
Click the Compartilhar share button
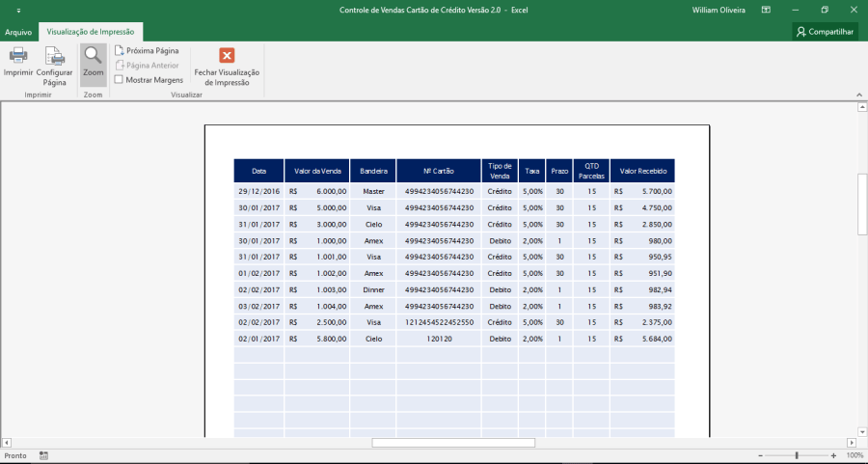(825, 32)
